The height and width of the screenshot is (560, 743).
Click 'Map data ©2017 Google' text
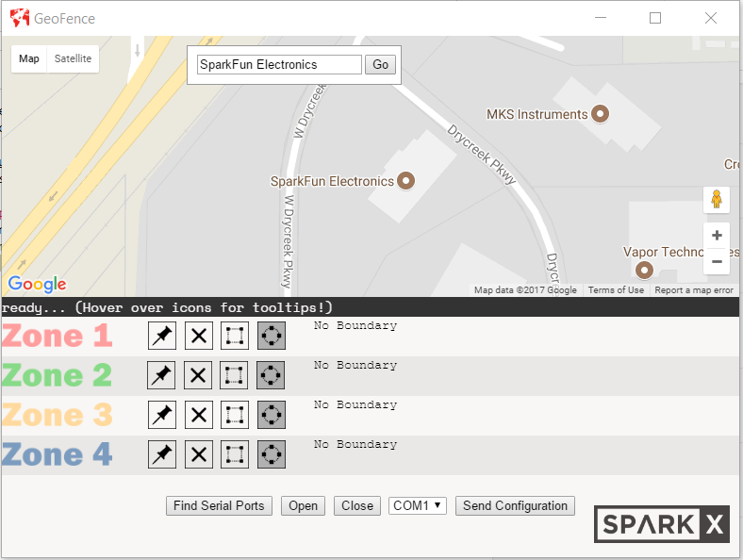[x=525, y=290]
